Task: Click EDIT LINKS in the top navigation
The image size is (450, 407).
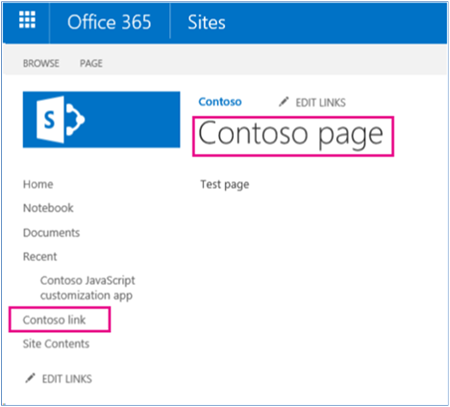Action: tap(320, 102)
